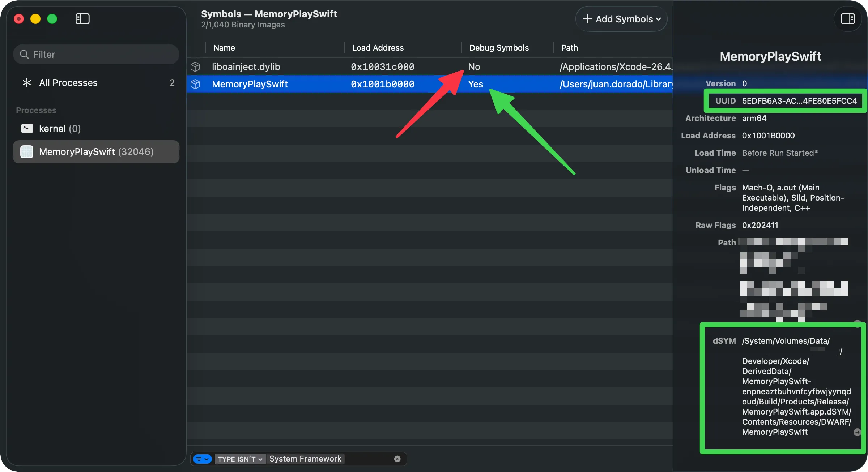868x472 pixels.
Task: Click the All Processes asterisk icon
Action: pyautogui.click(x=27, y=83)
